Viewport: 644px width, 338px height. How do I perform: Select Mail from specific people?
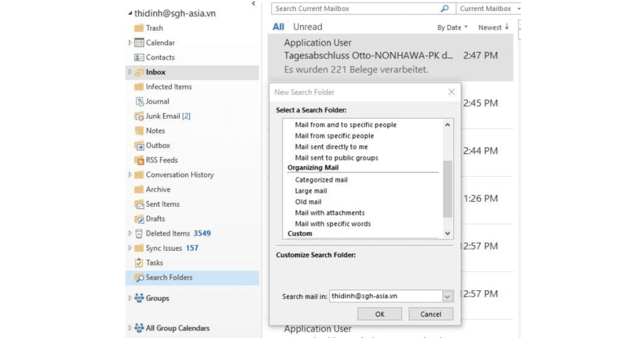[x=335, y=136]
